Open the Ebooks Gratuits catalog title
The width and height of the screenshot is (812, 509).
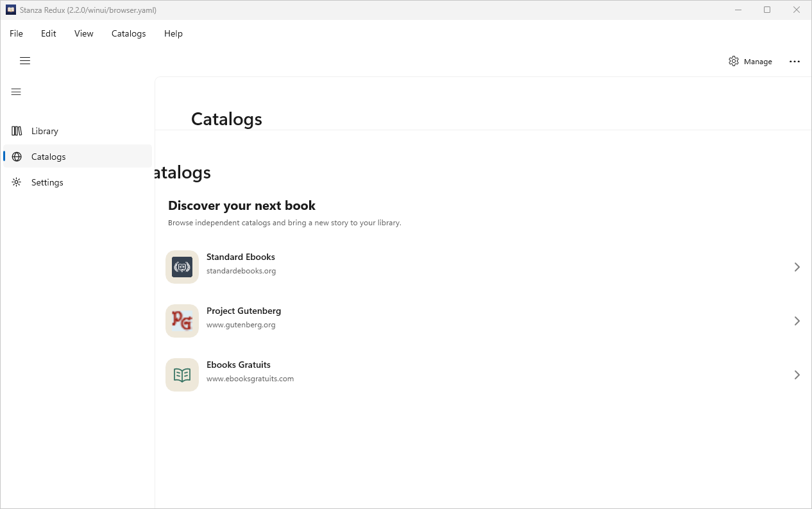click(x=239, y=365)
